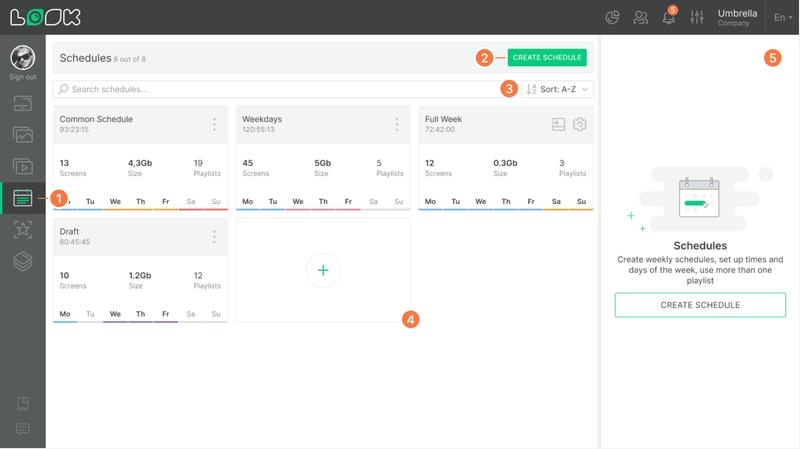Open Common Schedule options menu
Viewport: 800px width, 449px height.
[x=214, y=124]
